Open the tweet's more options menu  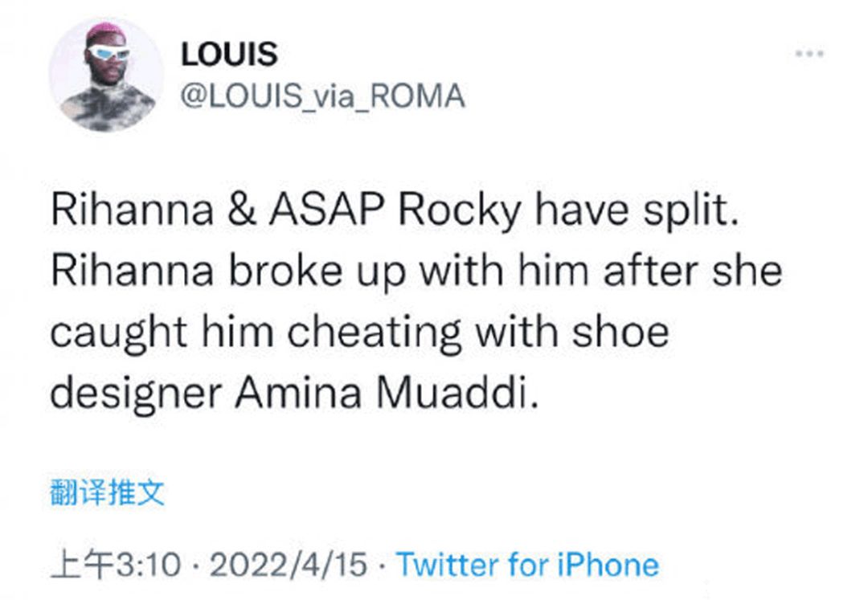[809, 54]
